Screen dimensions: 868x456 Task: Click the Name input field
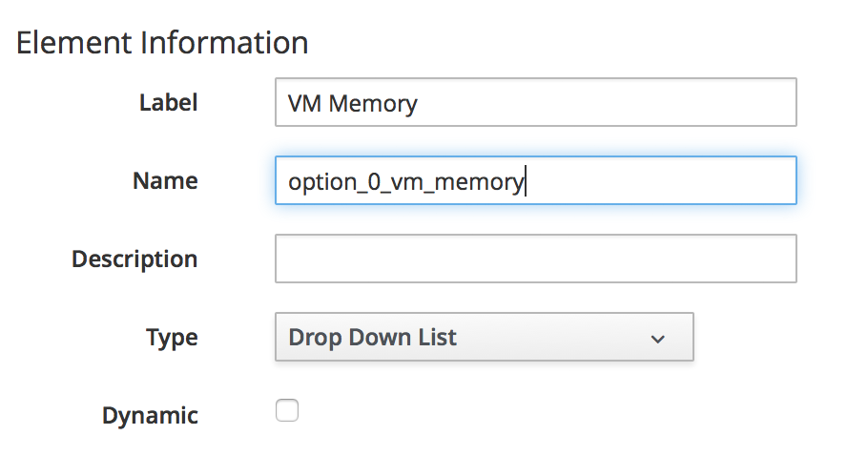pyautogui.click(x=535, y=180)
